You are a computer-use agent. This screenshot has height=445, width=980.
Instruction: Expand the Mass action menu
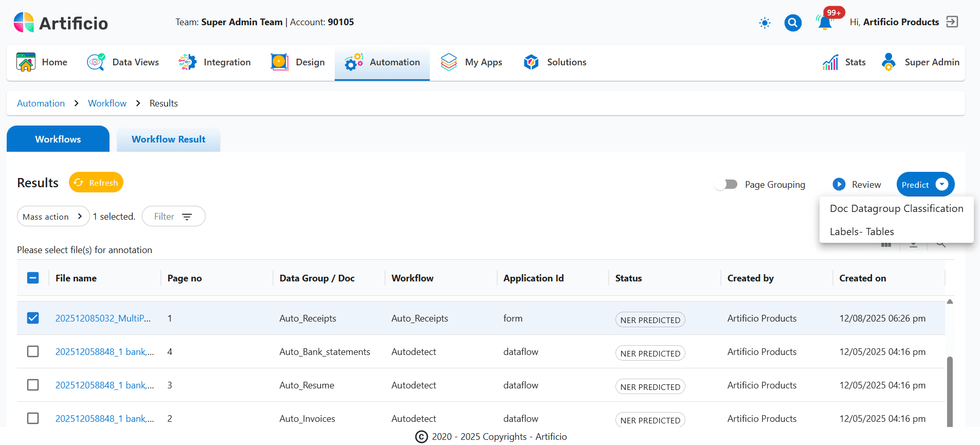pos(53,217)
